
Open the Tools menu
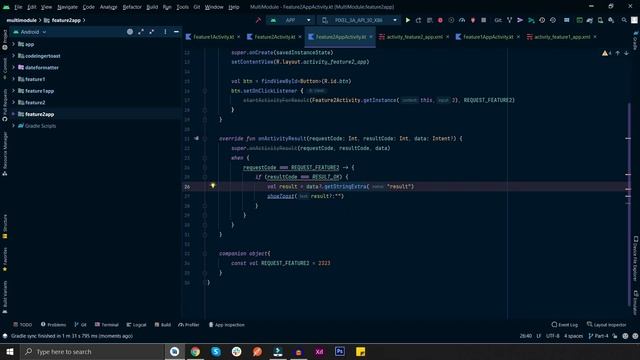pyautogui.click(x=182, y=7)
